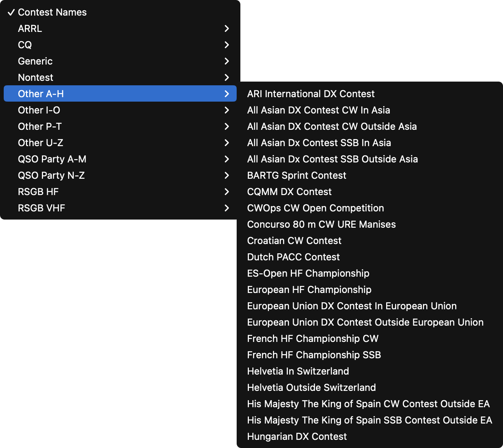Choose European Union DX Contest Outside European Union
The image size is (503, 448).
tap(370, 322)
